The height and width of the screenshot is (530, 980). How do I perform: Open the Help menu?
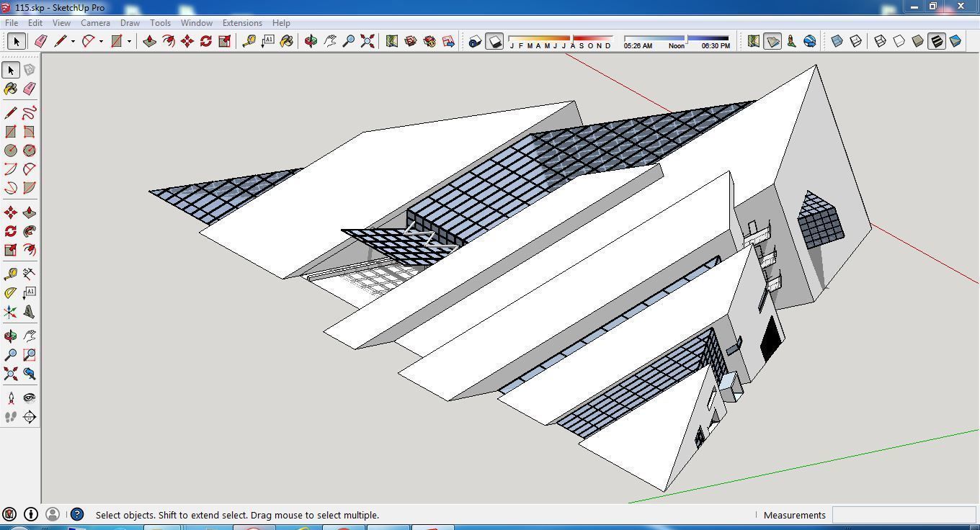[x=281, y=23]
